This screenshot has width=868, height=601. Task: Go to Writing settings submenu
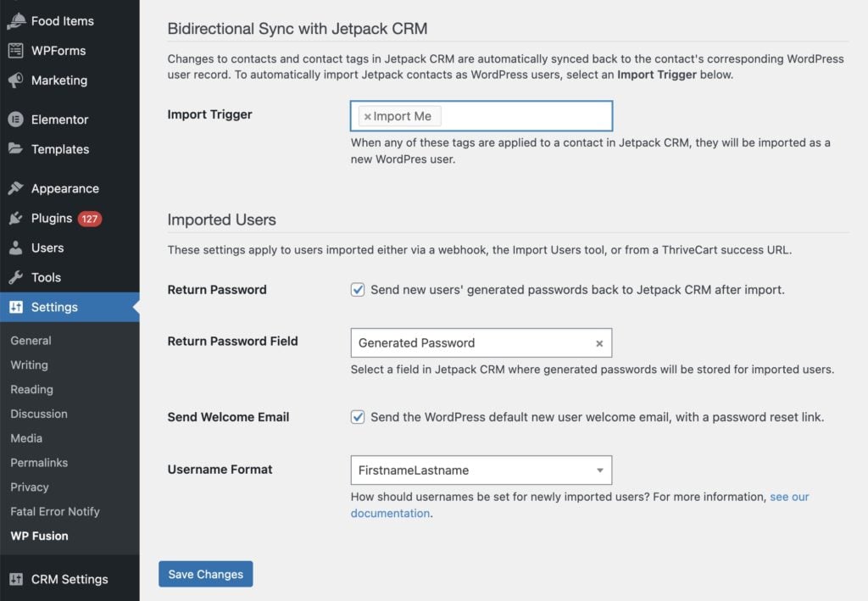pos(30,364)
